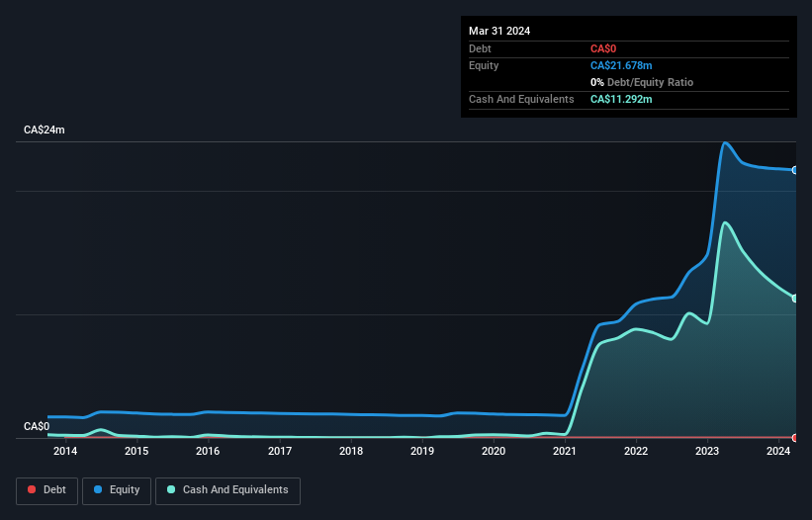Click the CA$0 y-axis label

click(37, 426)
